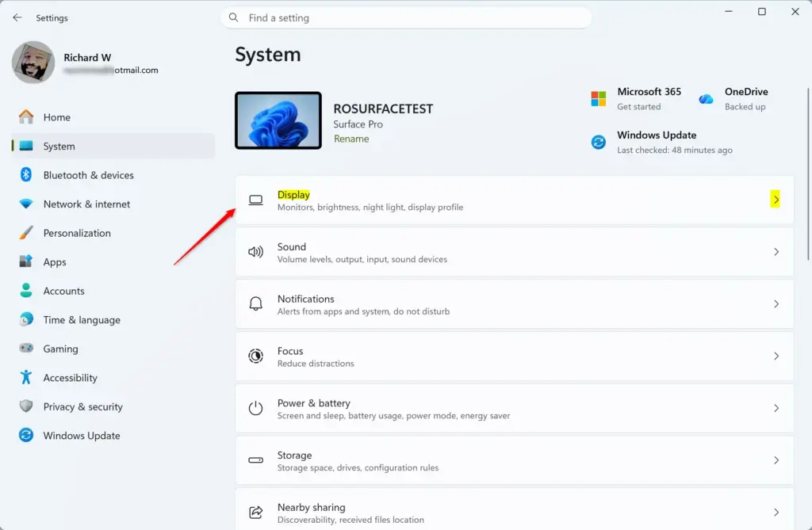Expand the Storage row chevron

776,460
